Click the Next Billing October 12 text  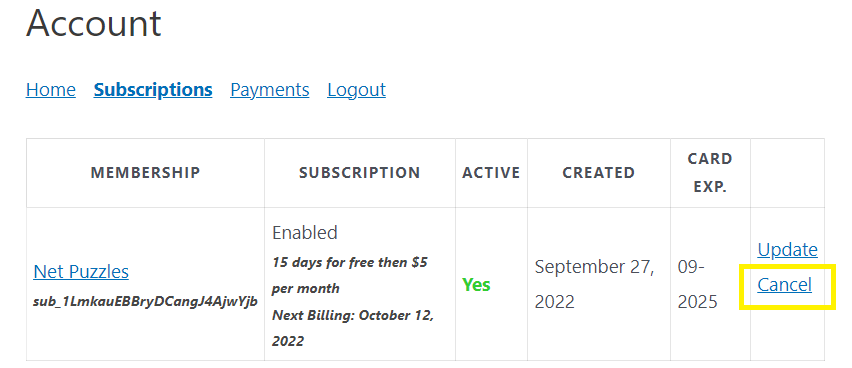[353, 328]
